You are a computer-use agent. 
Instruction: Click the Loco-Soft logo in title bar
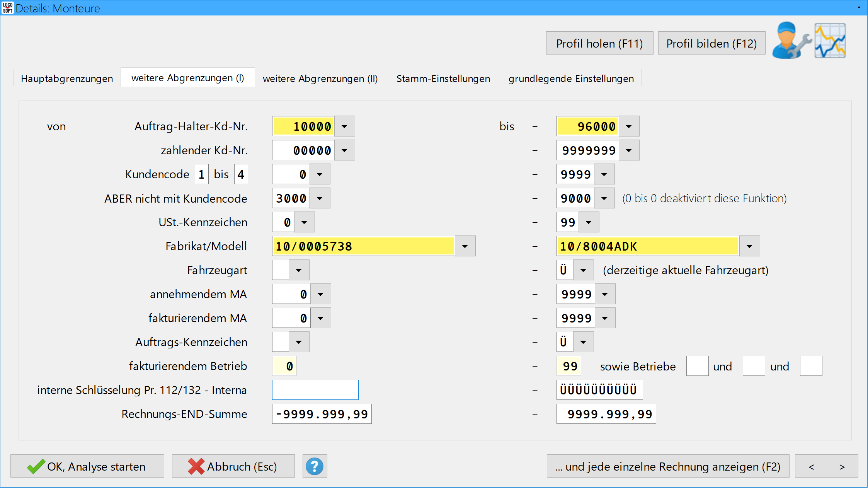tap(7, 8)
